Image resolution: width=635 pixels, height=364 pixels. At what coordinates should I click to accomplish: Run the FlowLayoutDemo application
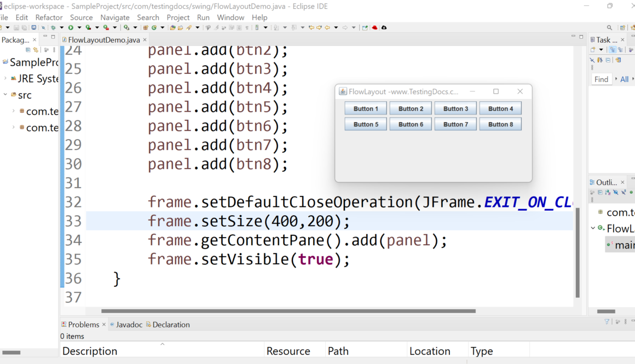(71, 27)
